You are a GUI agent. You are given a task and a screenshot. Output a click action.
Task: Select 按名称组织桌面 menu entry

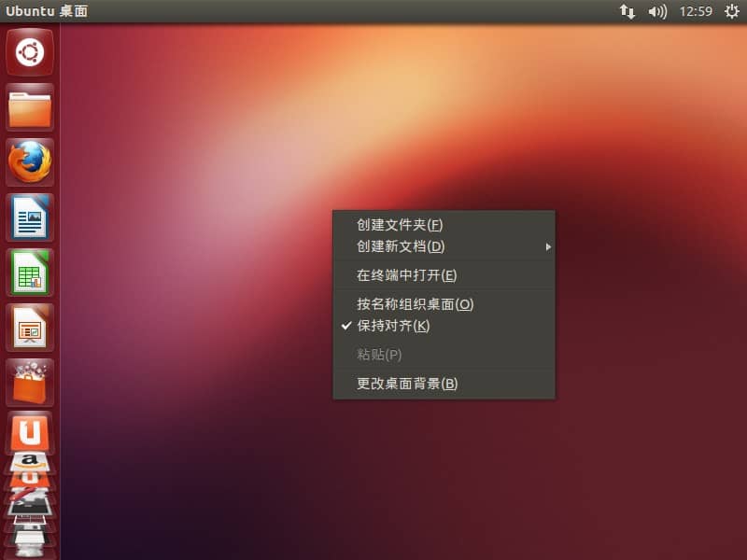pos(415,304)
